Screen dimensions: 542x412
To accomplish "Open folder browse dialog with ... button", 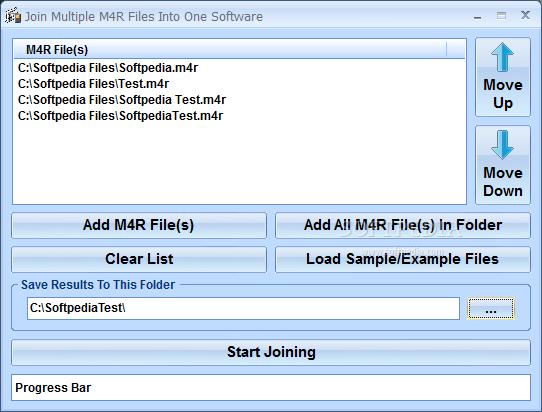I will 491,308.
